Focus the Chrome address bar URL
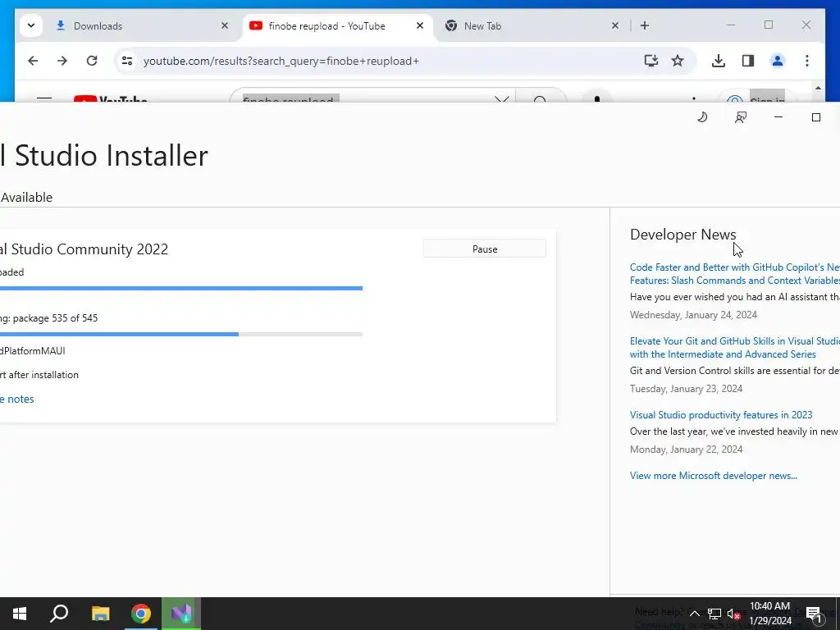The image size is (840, 630). click(281, 61)
